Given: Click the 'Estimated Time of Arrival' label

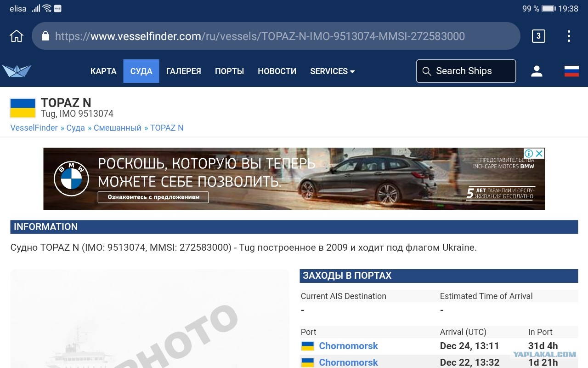Looking at the screenshot, I should pos(486,296).
